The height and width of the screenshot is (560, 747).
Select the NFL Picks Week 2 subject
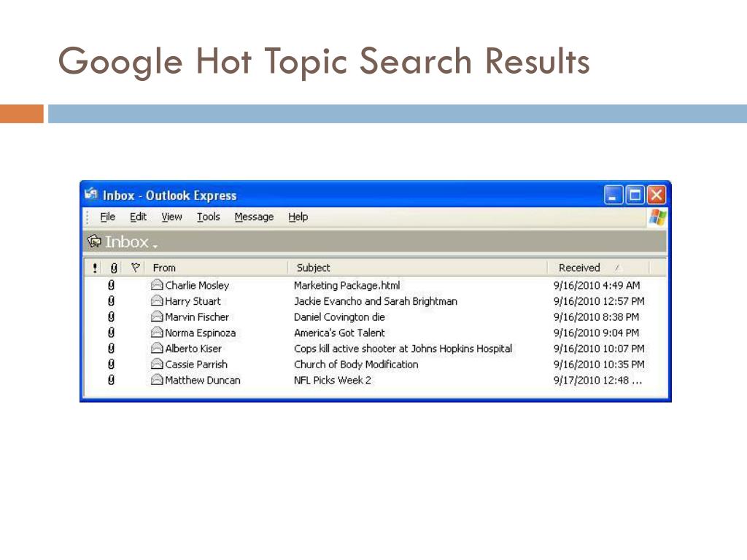(332, 380)
